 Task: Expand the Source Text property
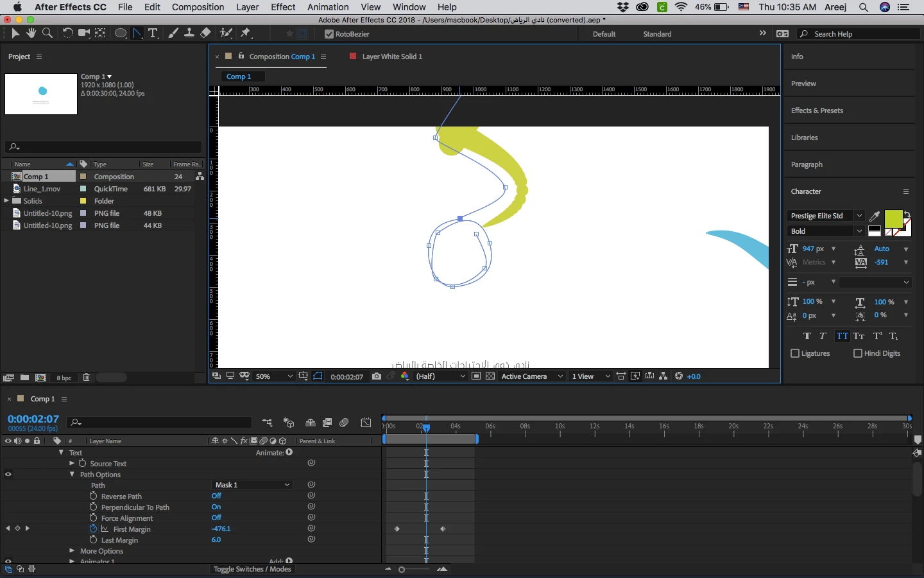pos(72,463)
